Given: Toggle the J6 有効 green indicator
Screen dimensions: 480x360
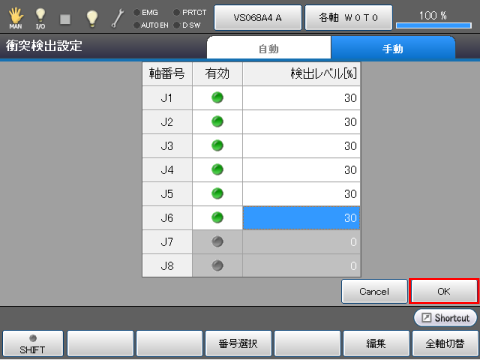Looking at the screenshot, I should (217, 218).
